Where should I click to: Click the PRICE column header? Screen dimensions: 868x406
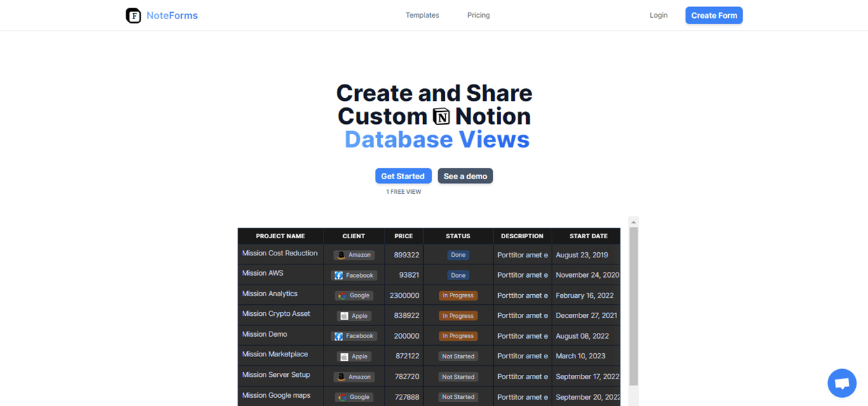[403, 236]
